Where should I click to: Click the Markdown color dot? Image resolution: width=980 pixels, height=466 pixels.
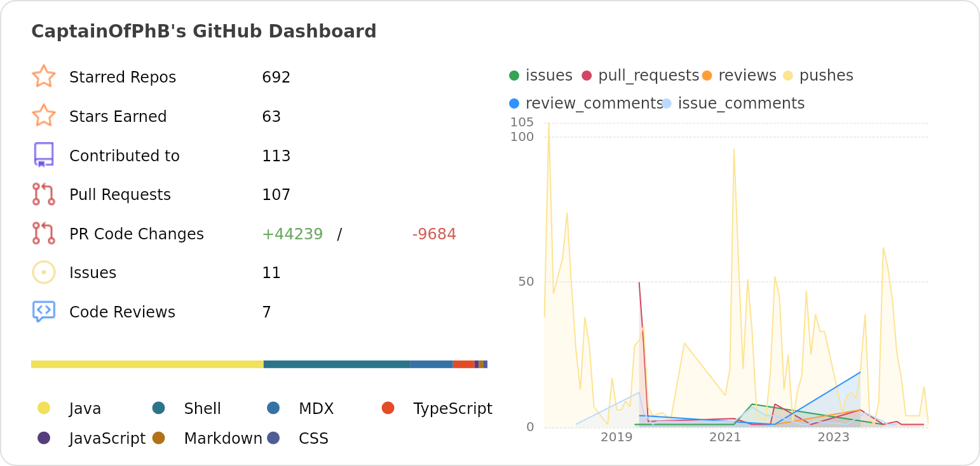coord(159,437)
